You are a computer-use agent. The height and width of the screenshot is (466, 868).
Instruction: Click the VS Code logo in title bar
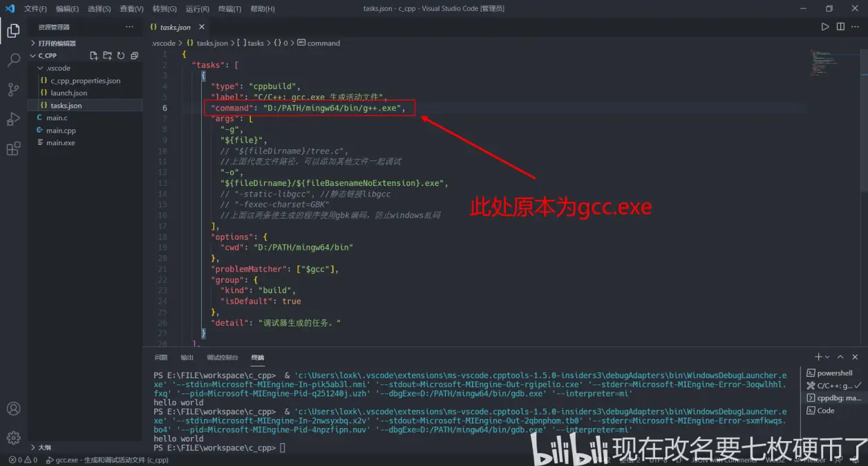(x=10, y=9)
